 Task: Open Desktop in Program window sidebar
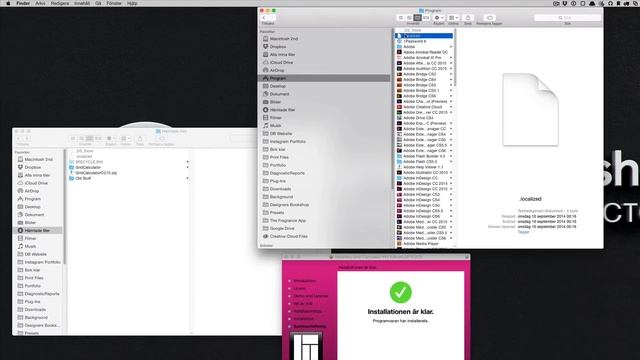(x=278, y=86)
